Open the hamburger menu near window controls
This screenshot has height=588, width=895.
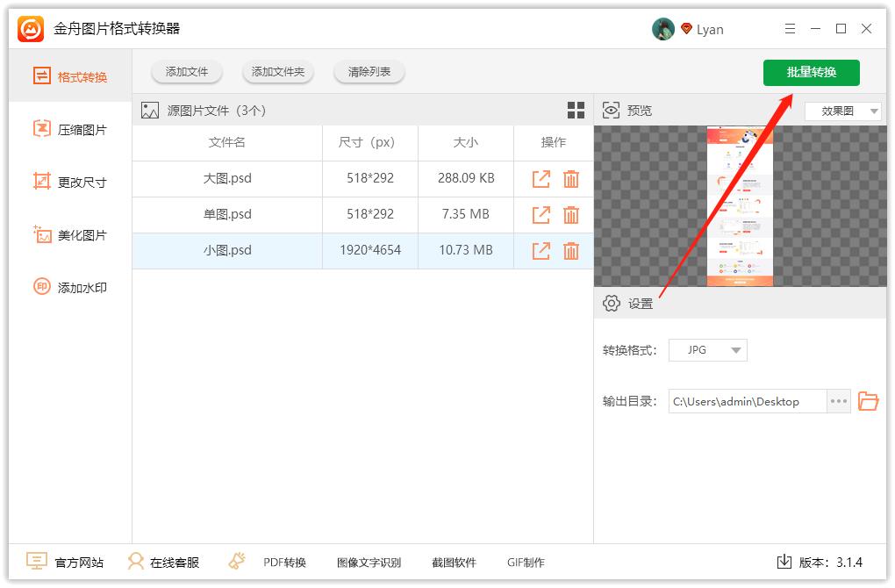click(x=789, y=28)
